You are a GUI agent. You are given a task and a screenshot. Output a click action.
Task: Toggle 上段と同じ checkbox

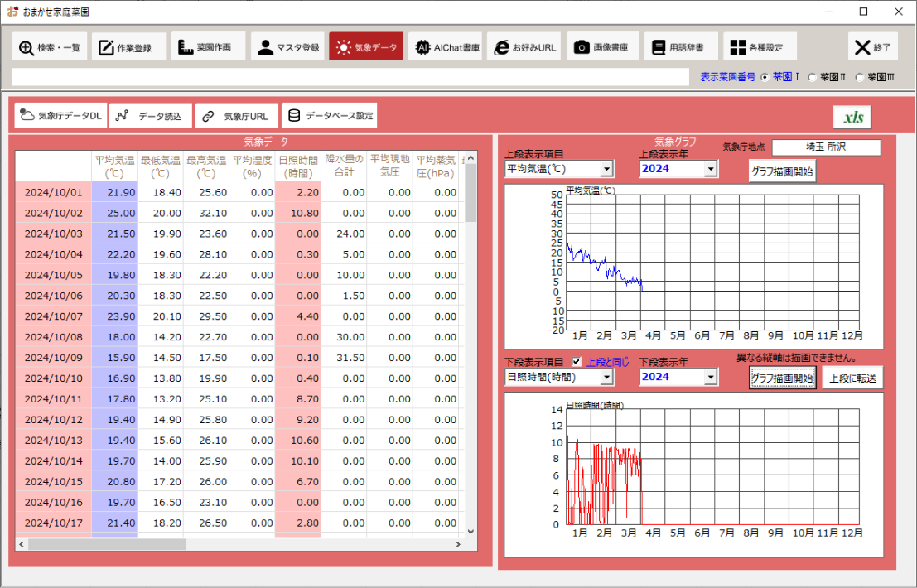[x=577, y=362]
